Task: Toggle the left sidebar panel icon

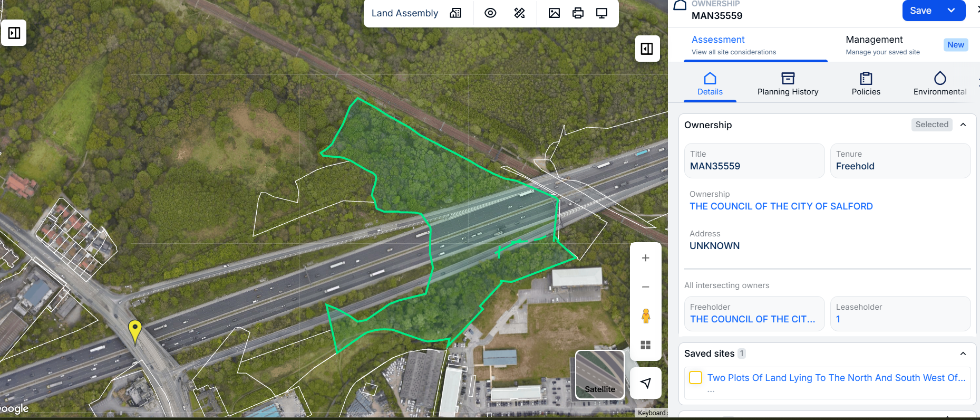Action: point(14,33)
